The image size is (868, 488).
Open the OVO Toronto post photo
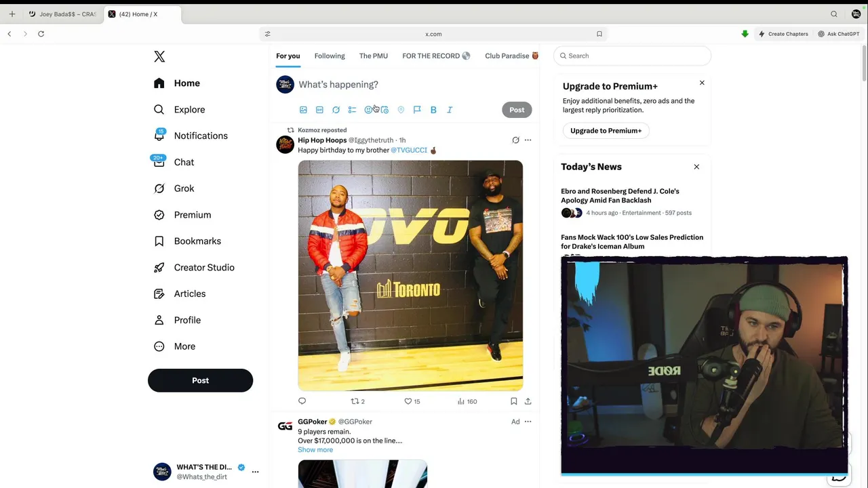410,276
